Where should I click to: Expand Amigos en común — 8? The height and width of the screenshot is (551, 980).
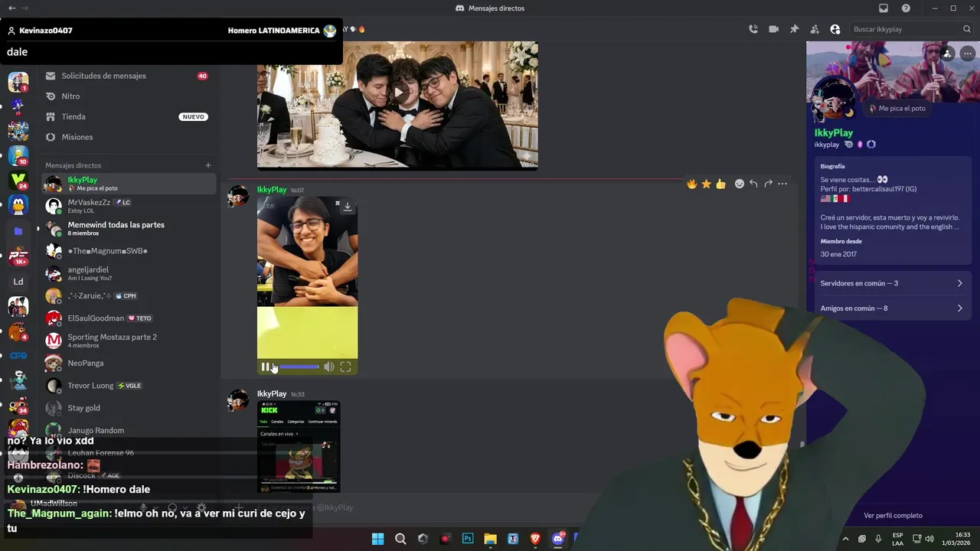[892, 308]
